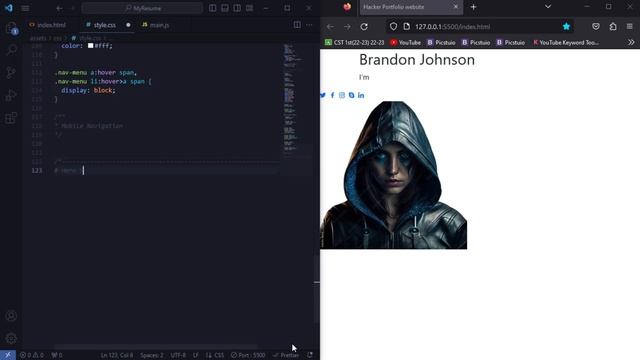
Task: Open Source Control view in VS Code
Action: coord(11,73)
